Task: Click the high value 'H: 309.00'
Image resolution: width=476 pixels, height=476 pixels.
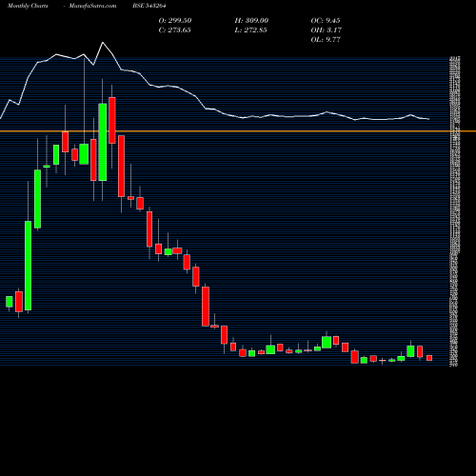Action: tap(251, 21)
